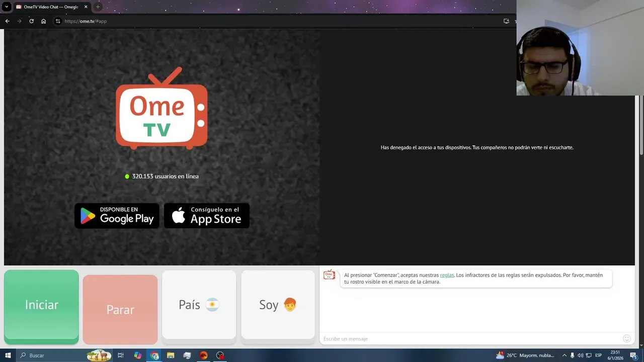The width and height of the screenshot is (644, 362).
Task: Click the 320.153 usuarios en línea text
Action: coord(166,176)
